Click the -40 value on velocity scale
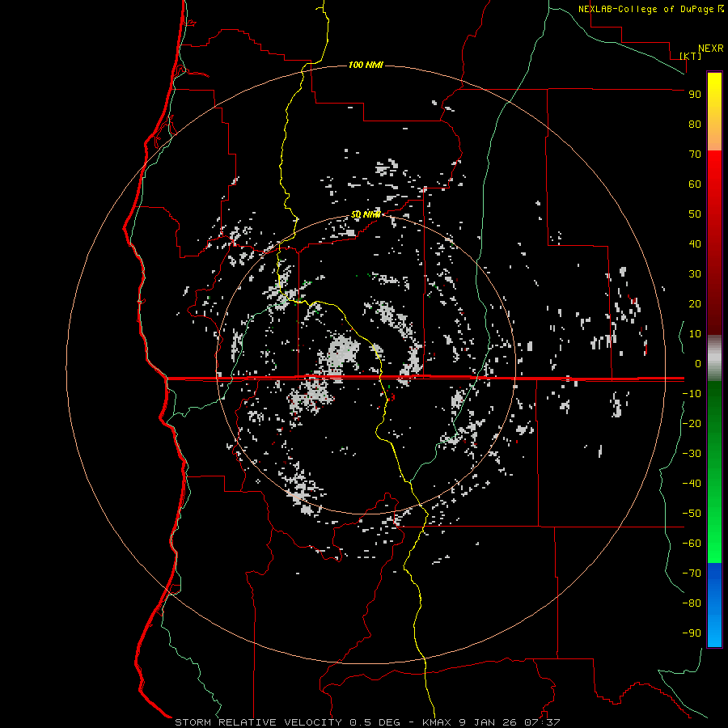Screen dimensions: 728x728 [x=692, y=484]
